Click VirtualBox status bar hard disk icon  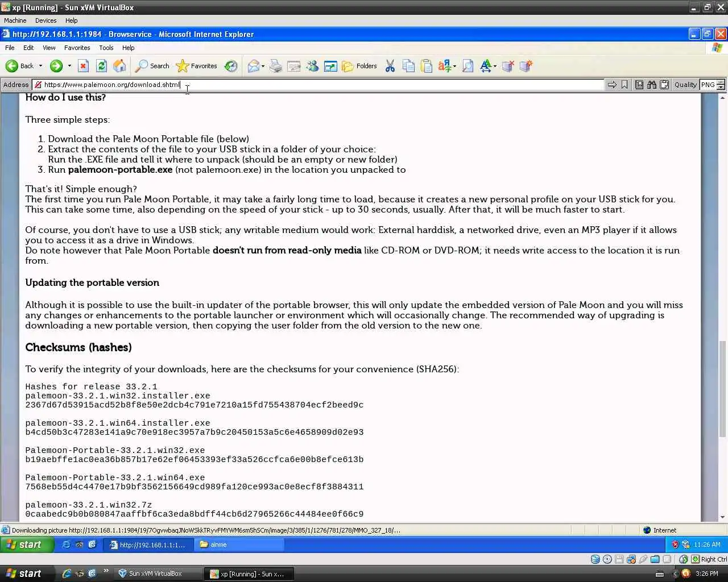coord(595,559)
